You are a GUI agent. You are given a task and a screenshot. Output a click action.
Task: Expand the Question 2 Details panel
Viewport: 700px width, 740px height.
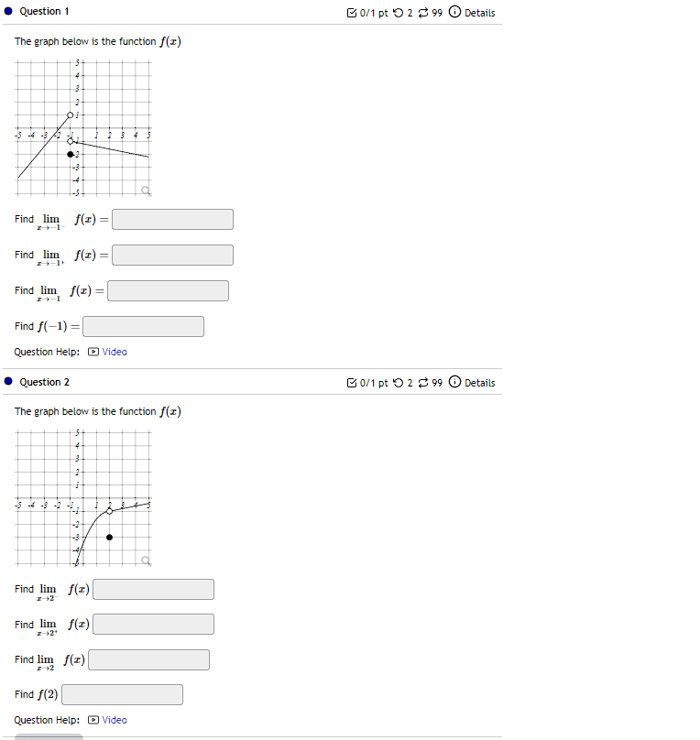pos(477,383)
